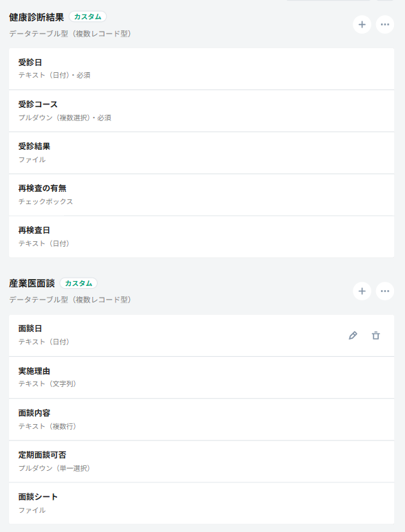Open the 実施理由 text field row
The height and width of the screenshot is (532, 405).
(x=201, y=377)
